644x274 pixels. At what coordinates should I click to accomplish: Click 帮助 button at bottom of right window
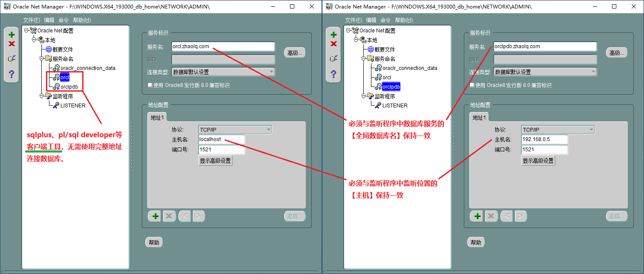pyautogui.click(x=476, y=242)
